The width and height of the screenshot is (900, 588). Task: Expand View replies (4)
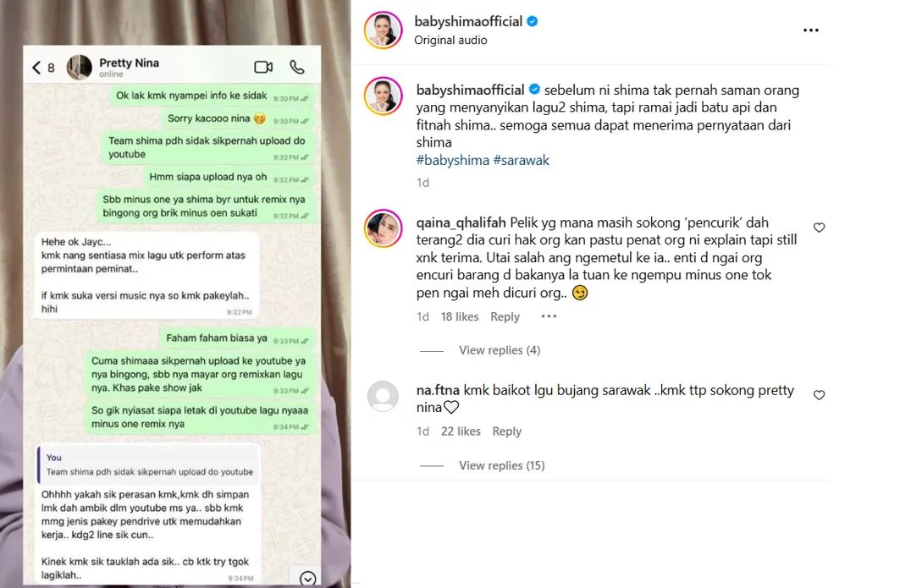(500, 350)
